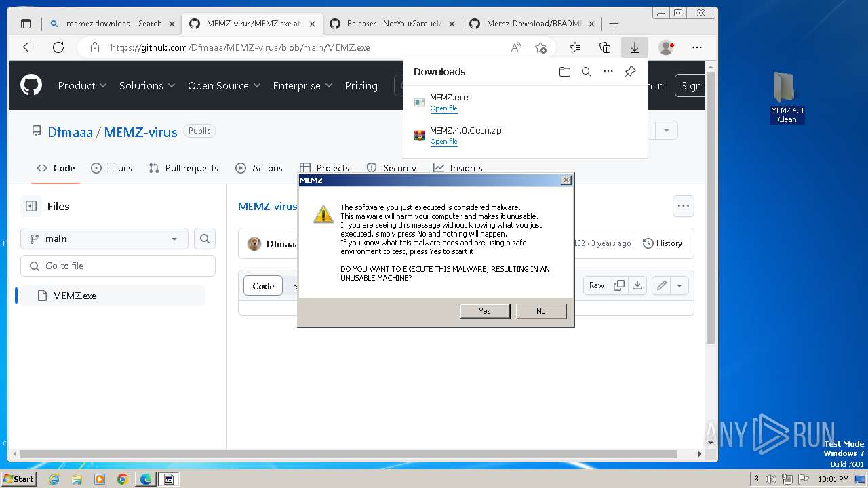This screenshot has height=488, width=868.
Task: Copy raw file contents icon
Action: tap(619, 285)
